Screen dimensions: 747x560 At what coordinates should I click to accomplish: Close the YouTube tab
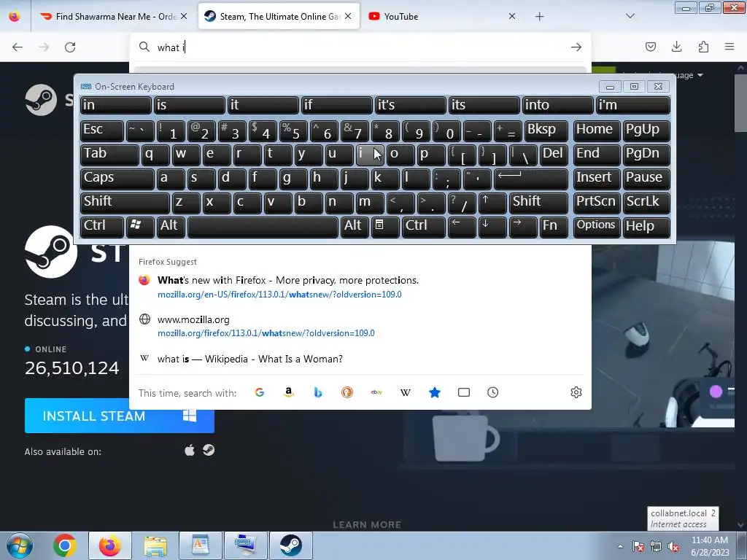pyautogui.click(x=512, y=16)
